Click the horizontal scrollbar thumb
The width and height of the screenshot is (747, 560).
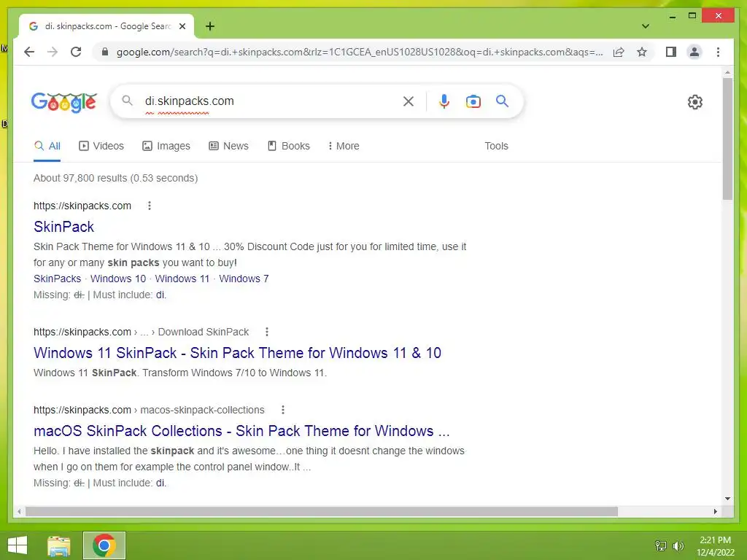[322, 511]
